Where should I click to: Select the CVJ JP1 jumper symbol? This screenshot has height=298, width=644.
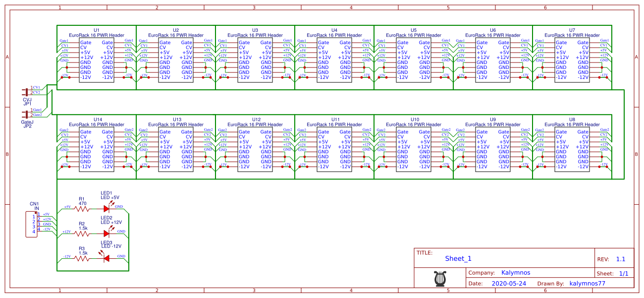tap(26, 91)
